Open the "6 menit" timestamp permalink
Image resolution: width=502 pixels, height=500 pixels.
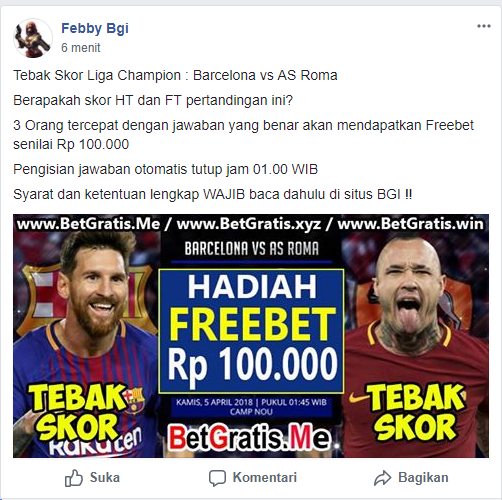click(x=80, y=48)
